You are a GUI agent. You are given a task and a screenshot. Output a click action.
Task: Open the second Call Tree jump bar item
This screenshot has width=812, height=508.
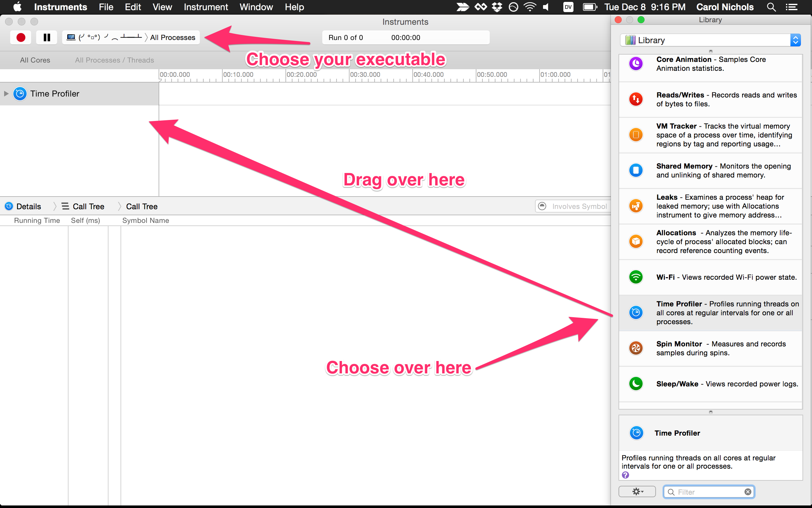[x=141, y=207]
